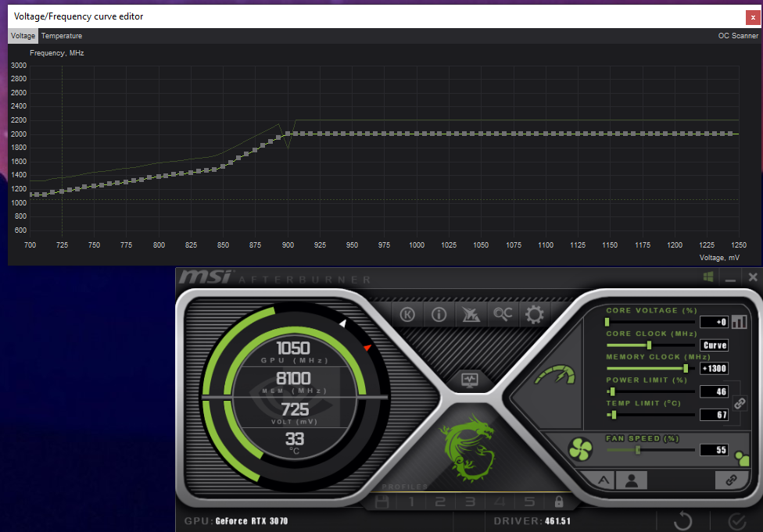763x532 pixels.
Task: Close the Voltage/Frequency curve editor window
Action: pyautogui.click(x=753, y=17)
